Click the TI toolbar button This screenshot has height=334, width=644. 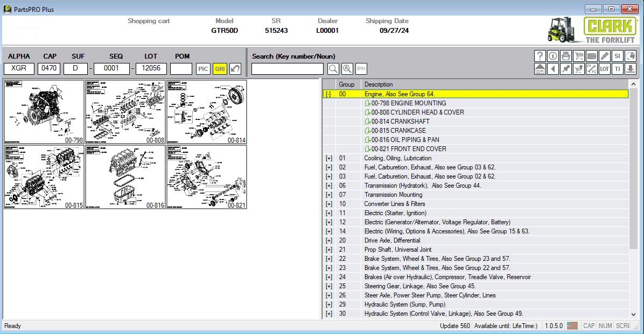click(617, 69)
